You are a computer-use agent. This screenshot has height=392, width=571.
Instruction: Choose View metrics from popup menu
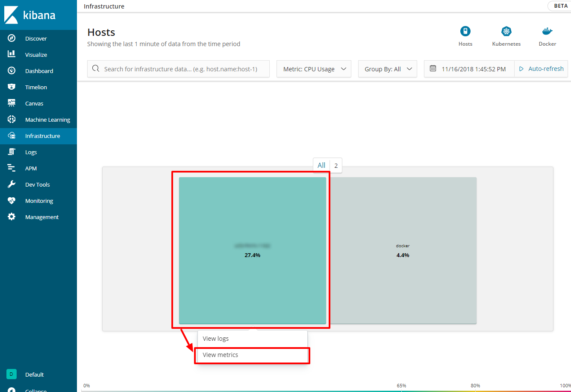(253, 355)
